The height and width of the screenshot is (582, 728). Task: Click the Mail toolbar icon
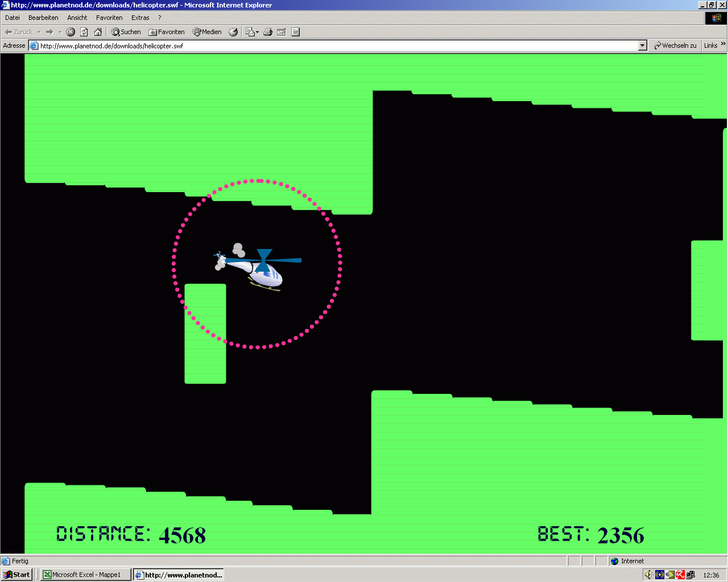[x=250, y=32]
